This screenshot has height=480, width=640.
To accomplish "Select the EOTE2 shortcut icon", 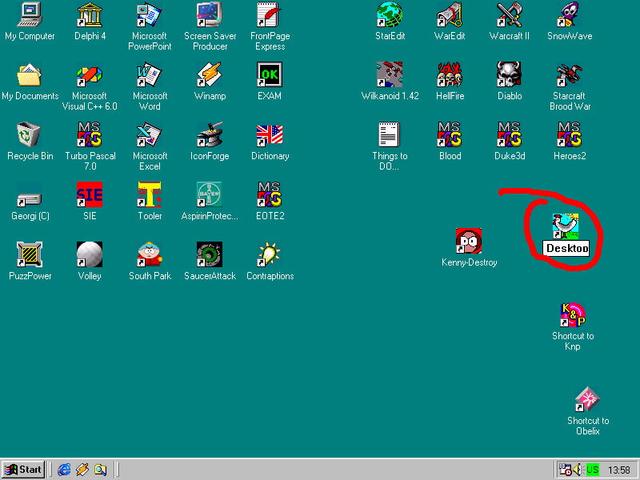I will click(x=269, y=194).
